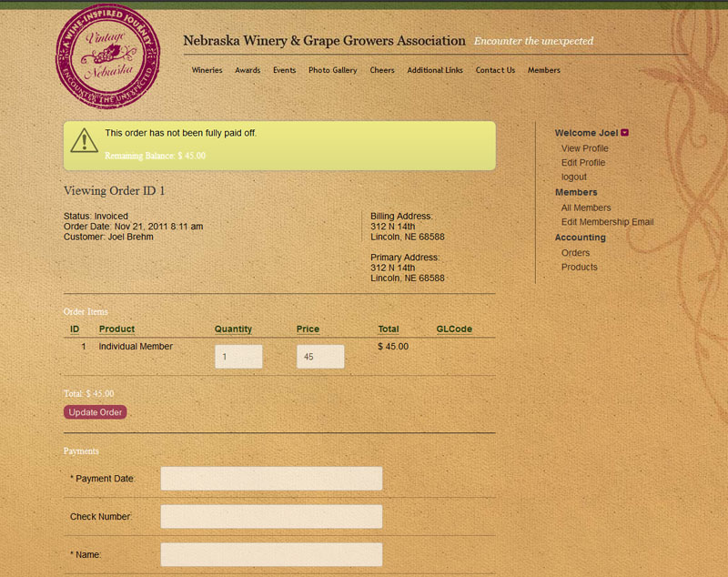Click 'Customer: Joel Brehm' text
Image resolution: width=728 pixels, height=577 pixels.
[x=108, y=237]
